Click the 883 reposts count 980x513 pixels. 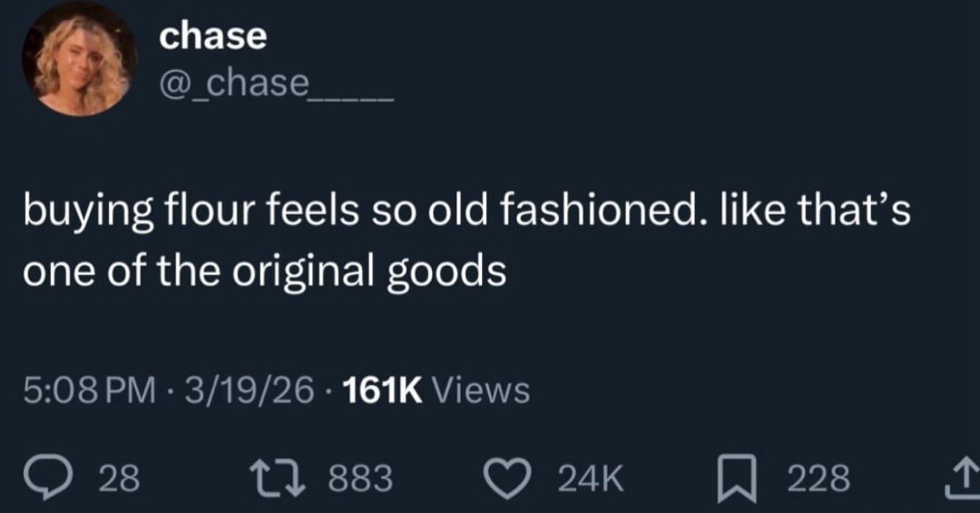359,478
